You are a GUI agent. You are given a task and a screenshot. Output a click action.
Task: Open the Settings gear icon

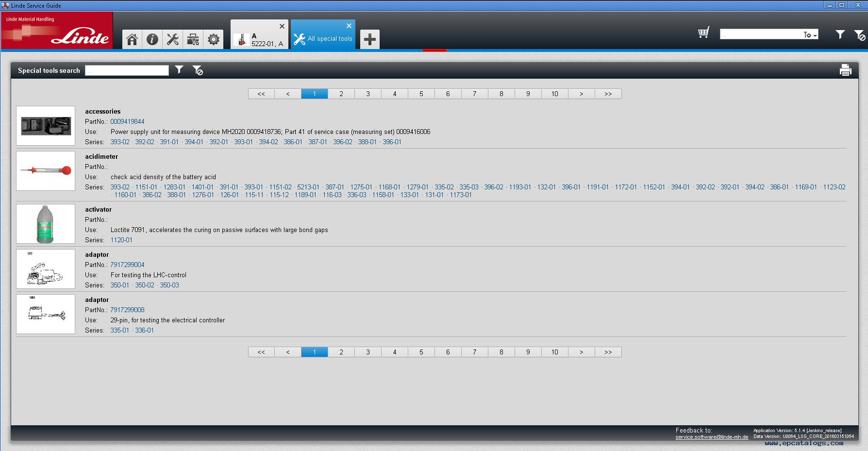coord(213,39)
